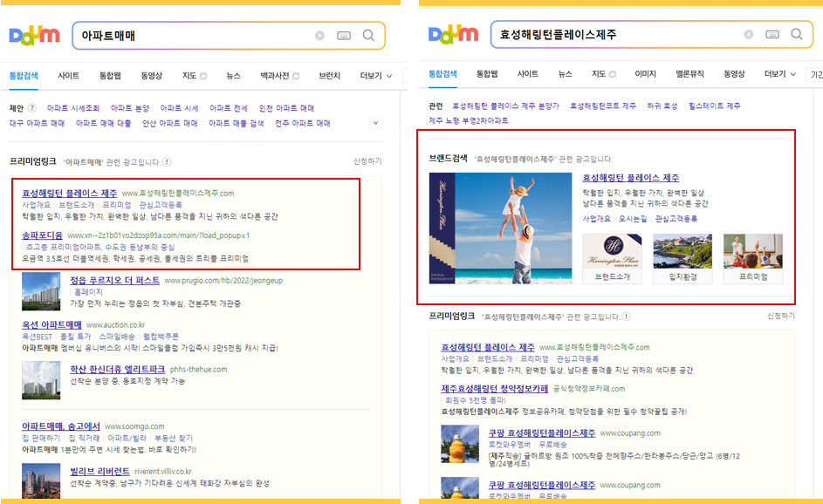Image resolution: width=823 pixels, height=504 pixels.
Task: Open the 브랜드소개 Harrington Place thumbnail
Action: click(612, 259)
